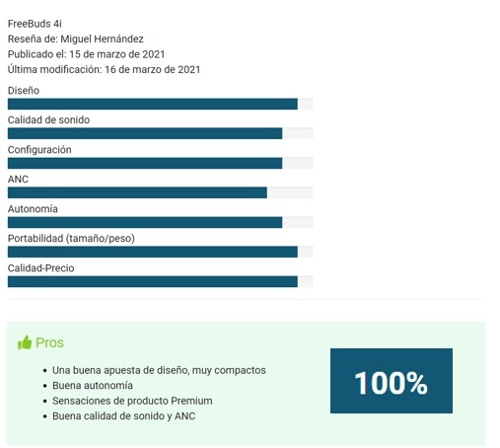This screenshot has height=448, width=500.
Task: Select the 'Buena autonomía' pros item
Action: click(x=93, y=386)
